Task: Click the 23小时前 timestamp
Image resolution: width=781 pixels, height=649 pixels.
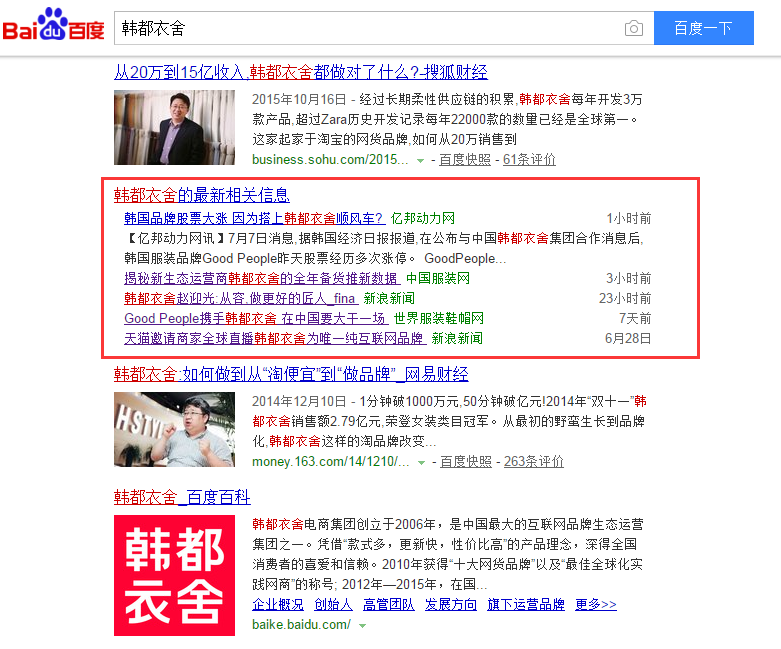Action: click(x=625, y=298)
